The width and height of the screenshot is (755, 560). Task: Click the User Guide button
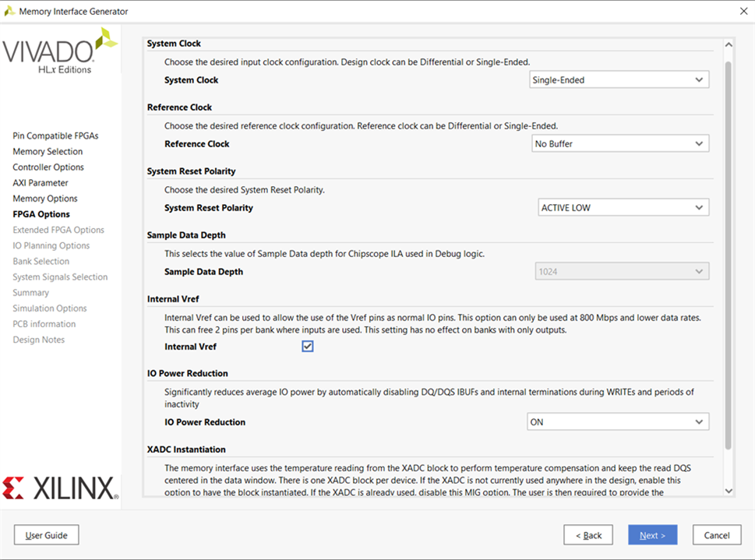[x=47, y=535]
